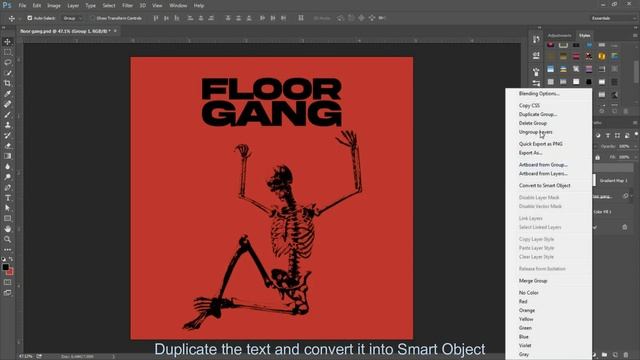640x360 pixels.
Task: Select the Zoom tool
Action: click(x=7, y=240)
